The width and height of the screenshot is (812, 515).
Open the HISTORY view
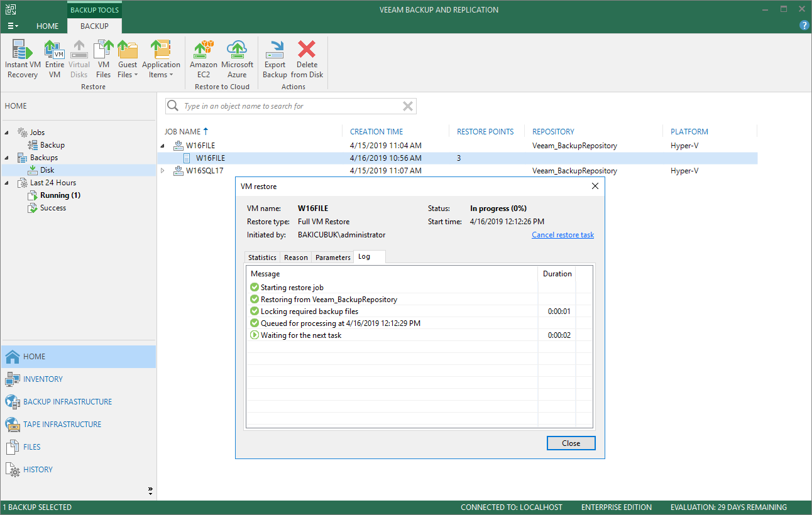78,470
